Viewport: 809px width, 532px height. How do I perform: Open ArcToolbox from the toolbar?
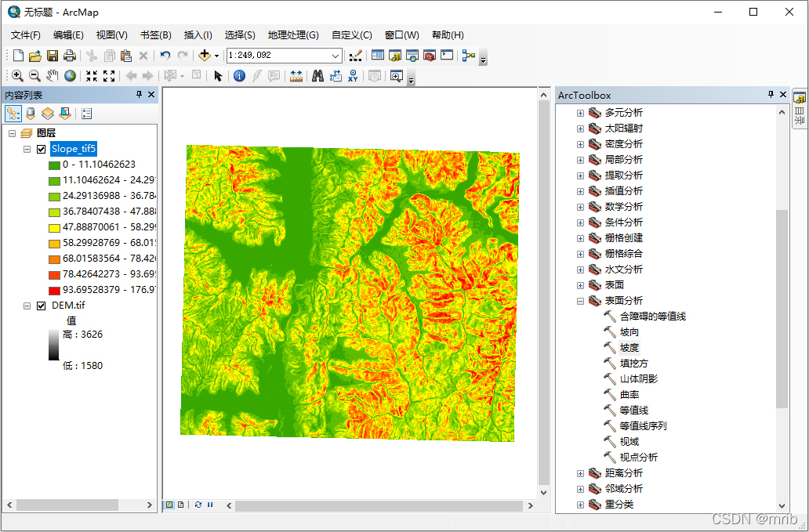[x=430, y=55]
